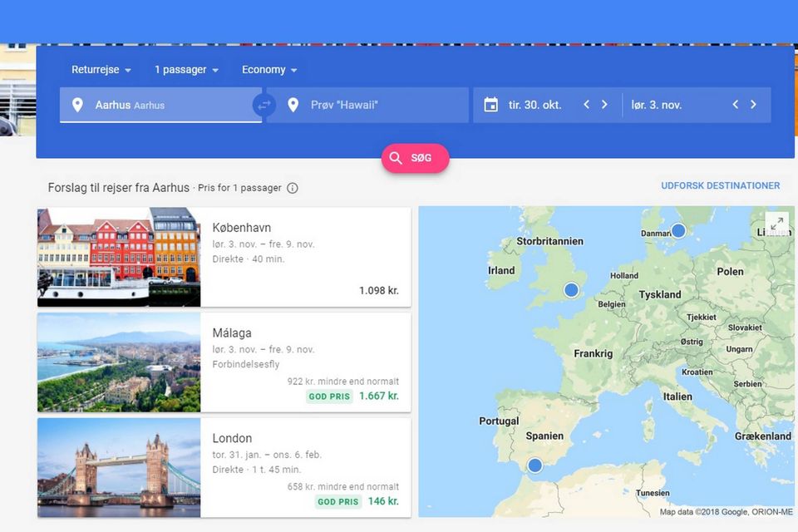798x532 pixels.
Task: Move return date one day later
Action: pyautogui.click(x=753, y=105)
